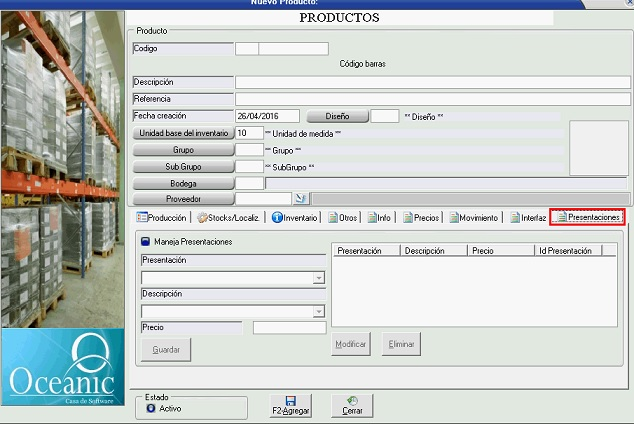The image size is (634, 424).
Task: Click the Precio column header in table
Action: pyautogui.click(x=493, y=251)
